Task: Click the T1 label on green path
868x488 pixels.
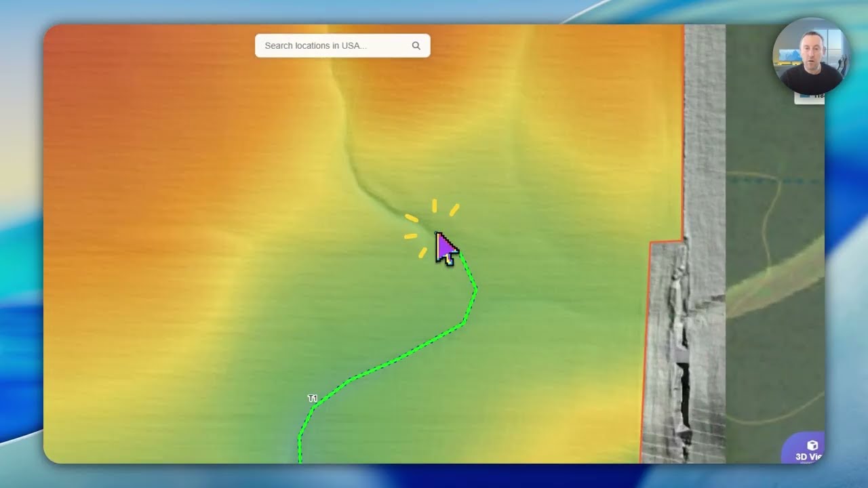Action: click(313, 399)
